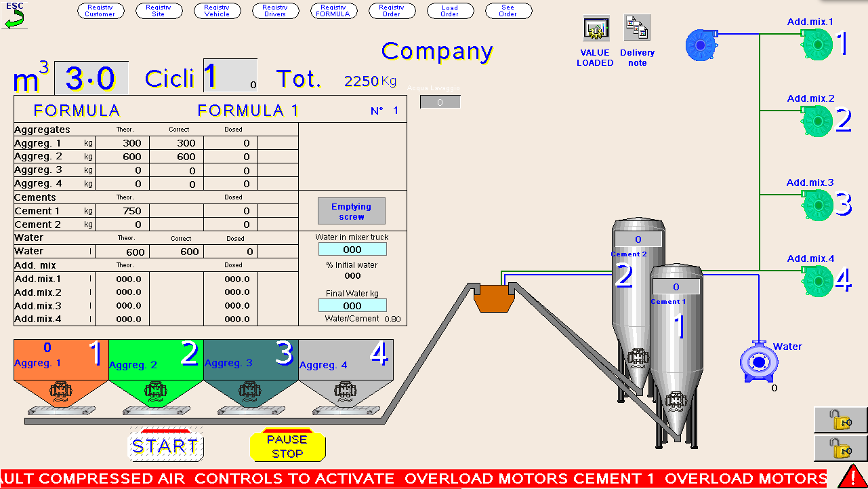Select the Add.mix.4 pump icon
The height and width of the screenshot is (489, 868).
point(816,281)
